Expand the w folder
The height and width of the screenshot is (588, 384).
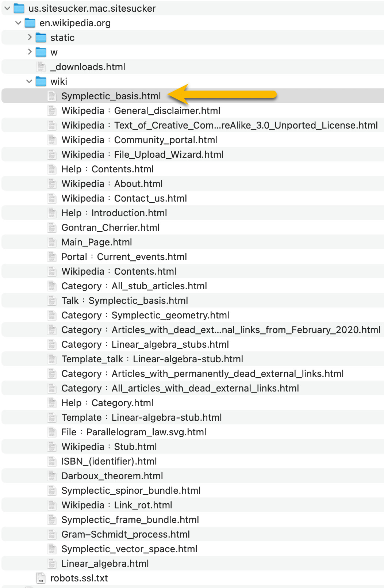pos(30,52)
